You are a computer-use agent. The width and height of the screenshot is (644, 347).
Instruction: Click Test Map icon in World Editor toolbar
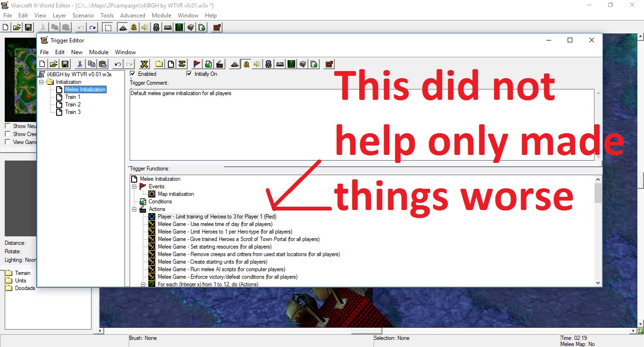tap(217, 27)
